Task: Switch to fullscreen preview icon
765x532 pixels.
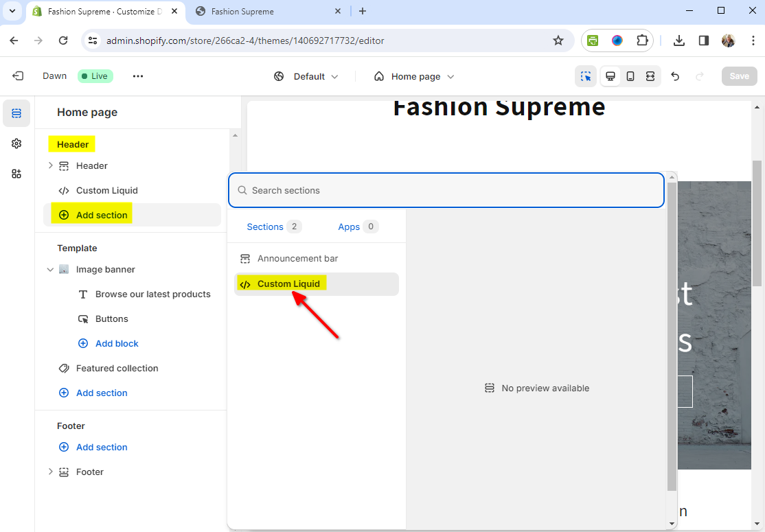Action: point(650,76)
